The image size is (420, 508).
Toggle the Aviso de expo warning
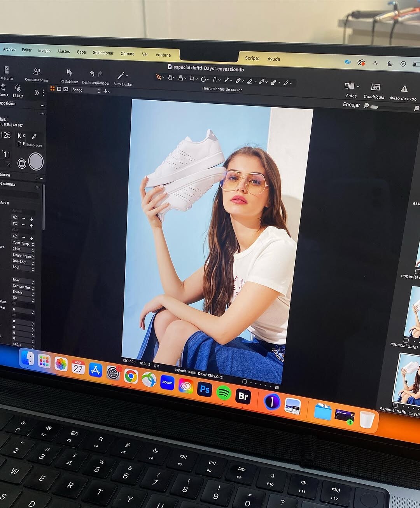coord(404,89)
